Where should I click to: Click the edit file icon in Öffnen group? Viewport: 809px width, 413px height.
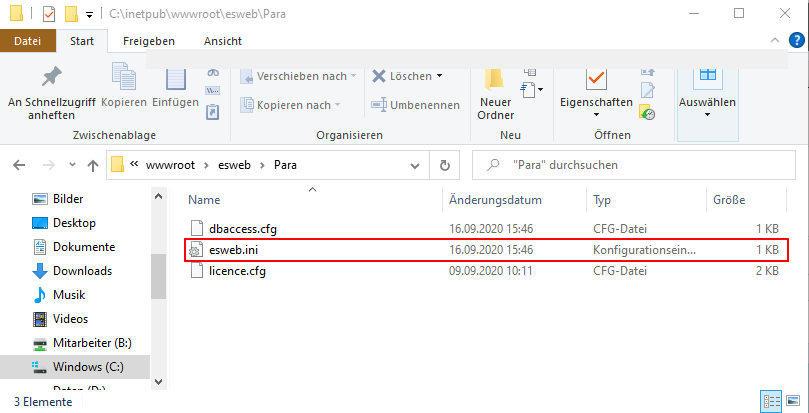648,90
